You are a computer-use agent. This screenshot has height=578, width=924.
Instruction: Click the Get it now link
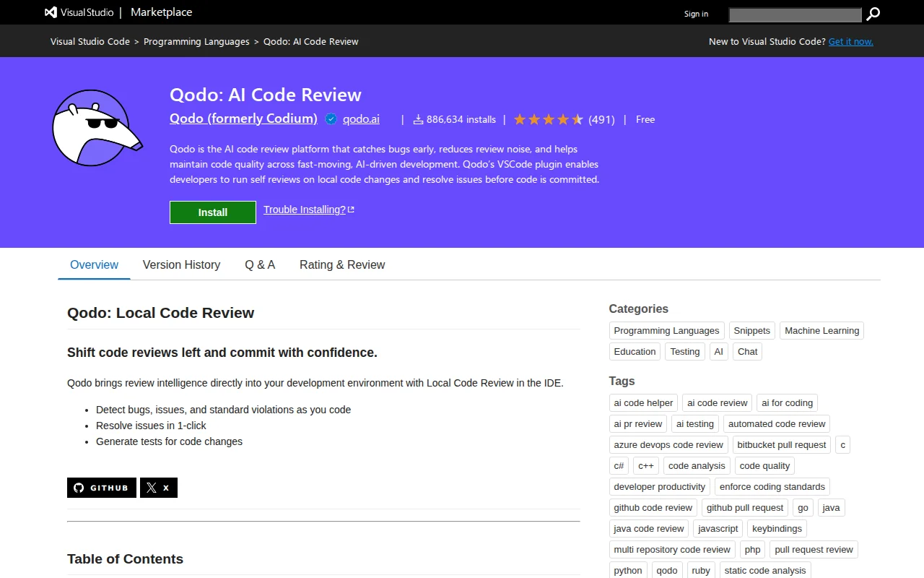(851, 41)
